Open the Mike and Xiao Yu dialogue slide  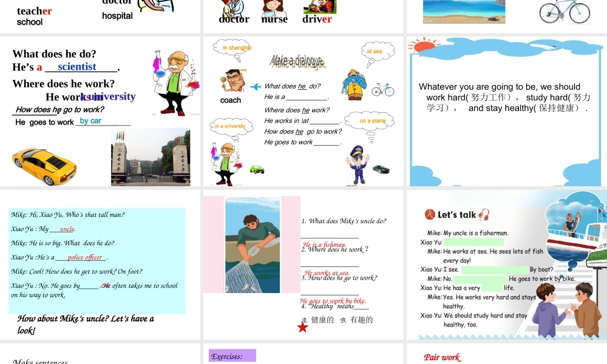click(100, 265)
